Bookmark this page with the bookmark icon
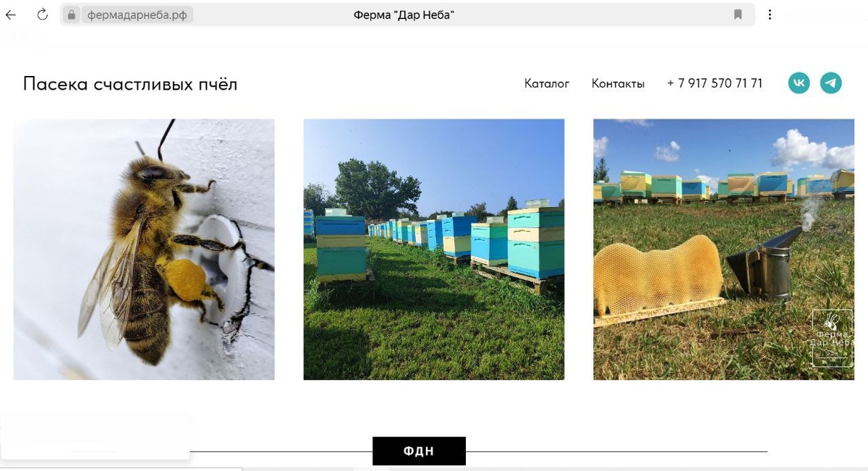Screen dimensions: 868x471 click(738, 14)
